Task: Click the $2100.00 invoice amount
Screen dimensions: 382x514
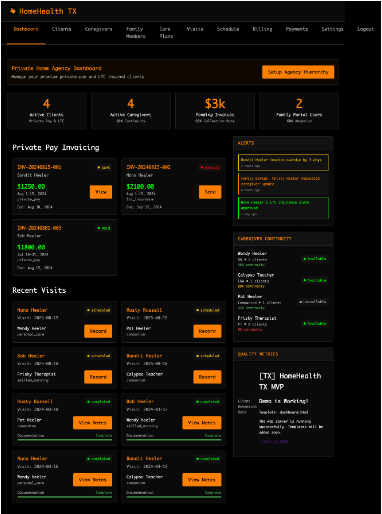Action: (x=140, y=187)
